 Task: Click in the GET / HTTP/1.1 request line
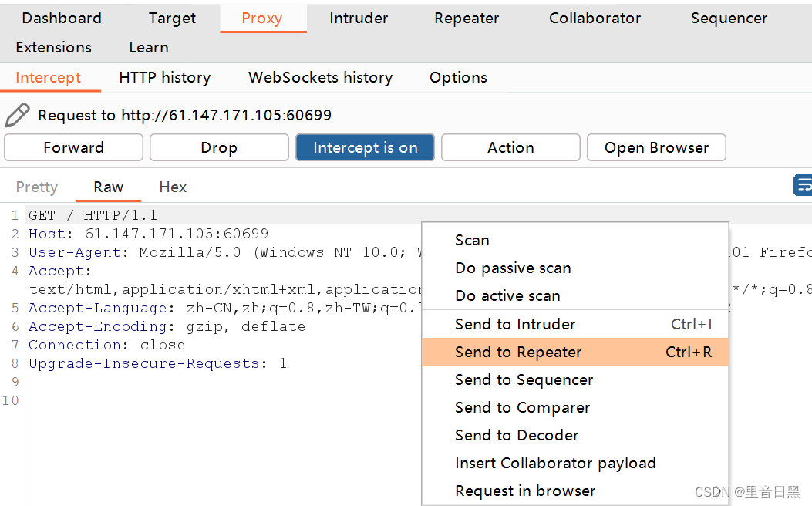(x=93, y=215)
